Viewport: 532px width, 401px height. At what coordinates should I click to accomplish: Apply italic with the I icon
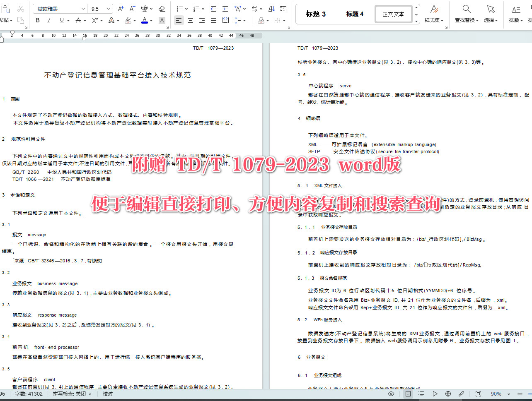point(50,20)
